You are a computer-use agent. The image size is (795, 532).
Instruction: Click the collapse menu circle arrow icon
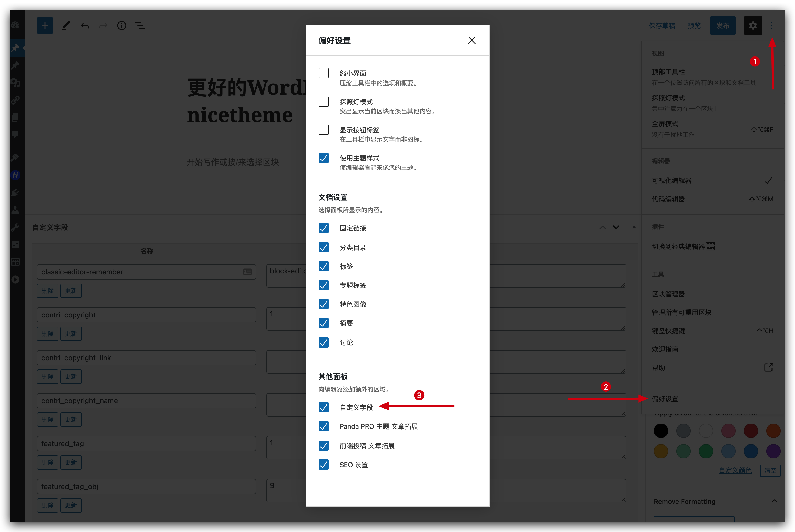15,279
